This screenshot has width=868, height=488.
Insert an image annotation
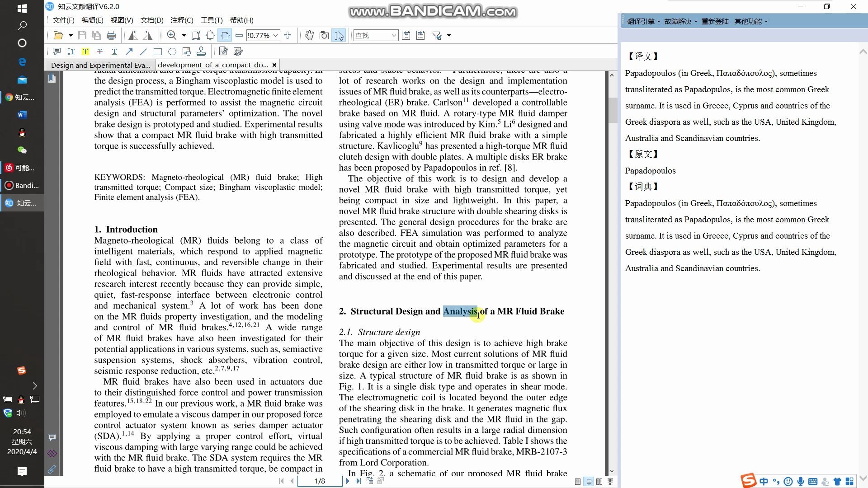[x=187, y=52]
